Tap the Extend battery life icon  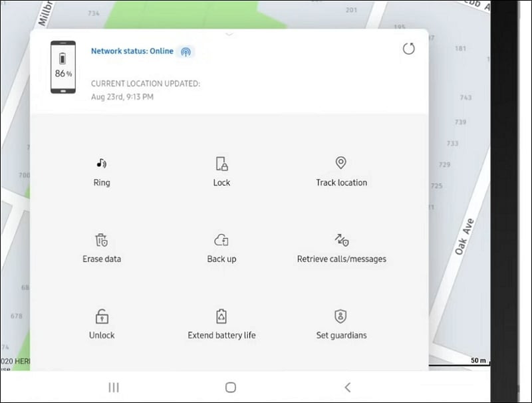221,315
